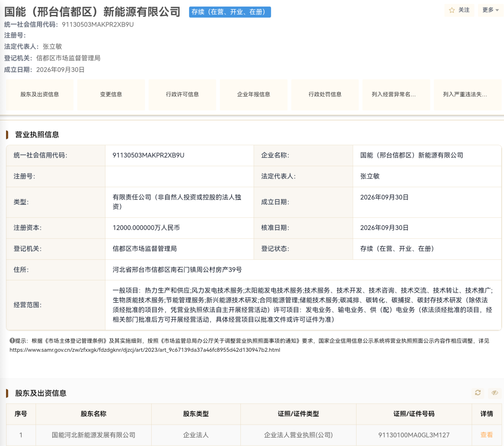Click shareholder type cell 企业法人
Image resolution: width=504 pixels, height=446 pixels.
196,435
